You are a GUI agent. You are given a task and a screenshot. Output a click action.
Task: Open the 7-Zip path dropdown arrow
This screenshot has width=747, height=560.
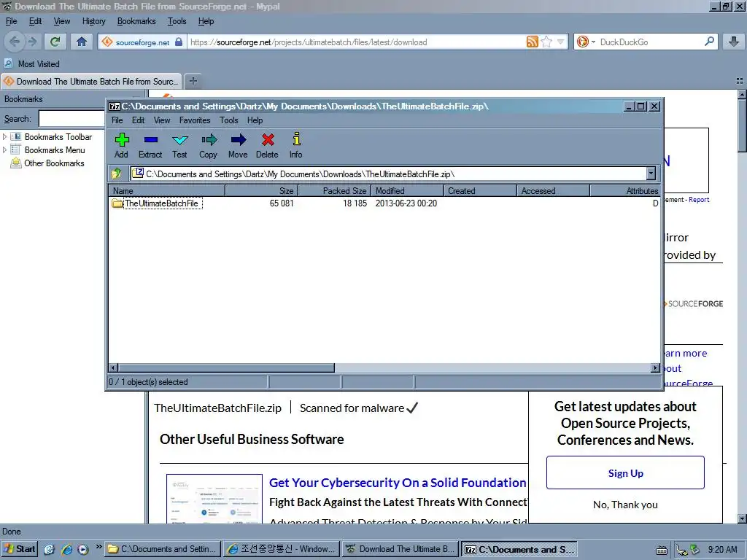651,174
